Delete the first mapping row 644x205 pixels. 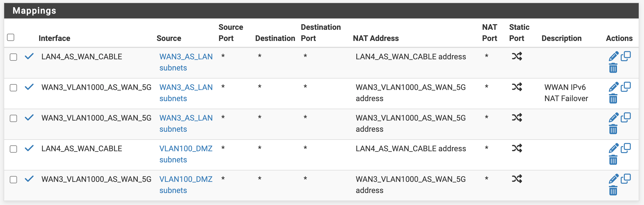click(613, 68)
